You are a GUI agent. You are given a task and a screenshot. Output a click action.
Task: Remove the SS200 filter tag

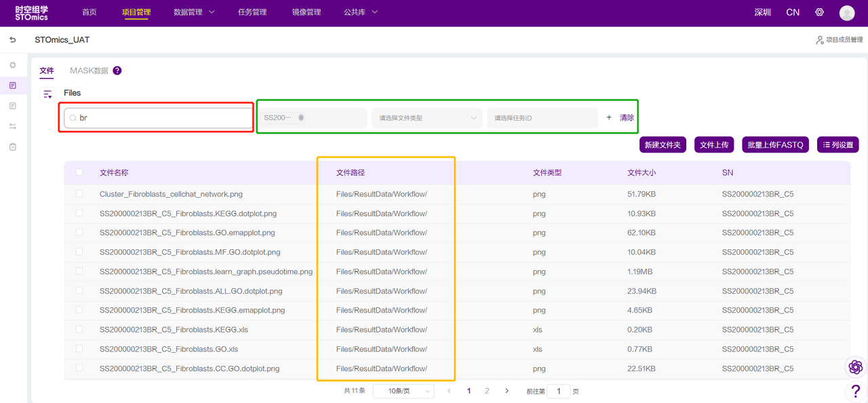[x=301, y=118]
